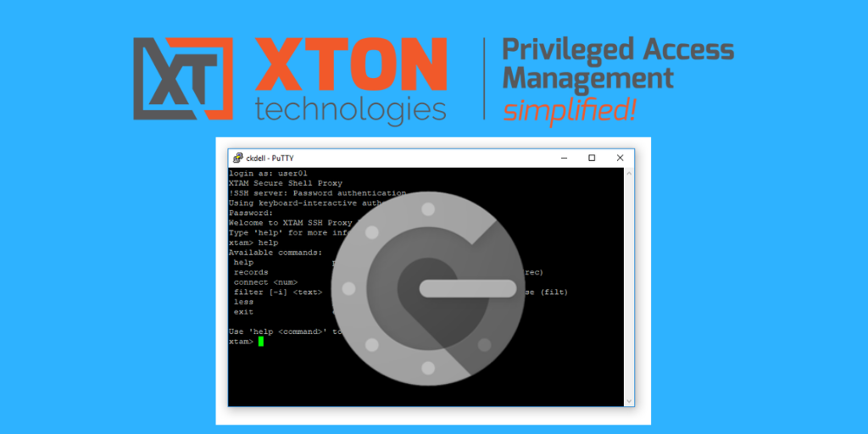Viewport: 868px width, 434px height.
Task: Click the PuTTY icon in the title bar
Action: point(238,158)
